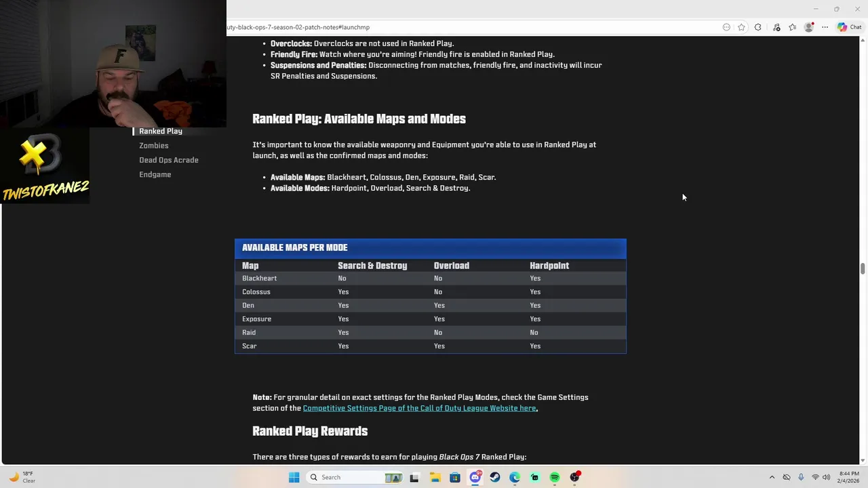Click the Ranked Play Rewards heading

pyautogui.click(x=310, y=431)
